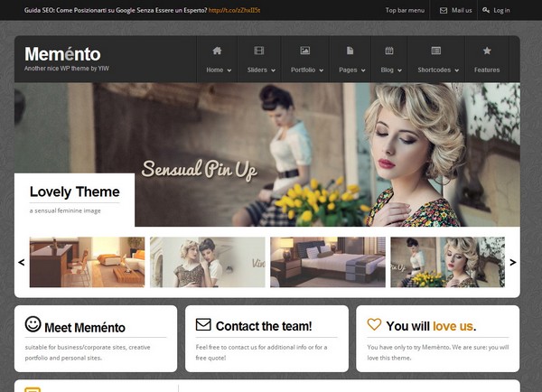Screen dimensions: 542x392
Task: Open the Mail us link
Action: coord(456,10)
